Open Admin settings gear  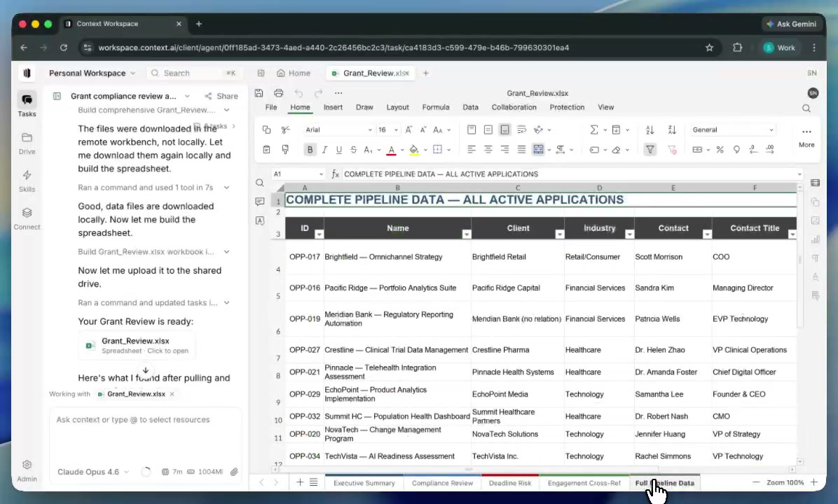click(27, 470)
